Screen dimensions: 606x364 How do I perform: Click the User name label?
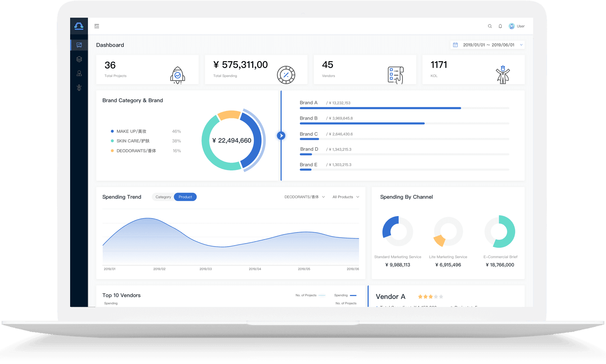coord(521,26)
